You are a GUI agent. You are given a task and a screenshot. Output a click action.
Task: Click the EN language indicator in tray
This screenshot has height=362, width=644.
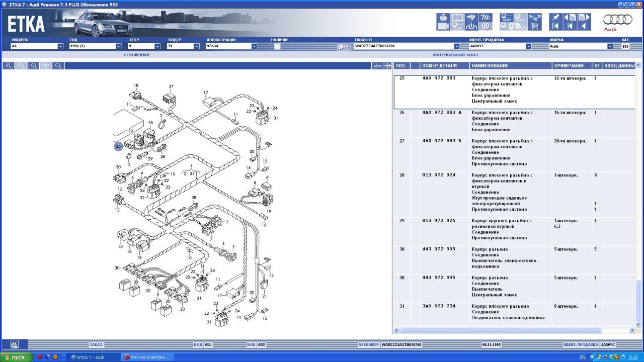coord(582,357)
